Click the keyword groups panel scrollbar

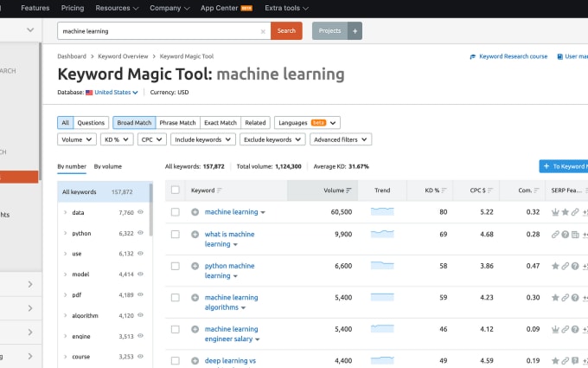151,210
